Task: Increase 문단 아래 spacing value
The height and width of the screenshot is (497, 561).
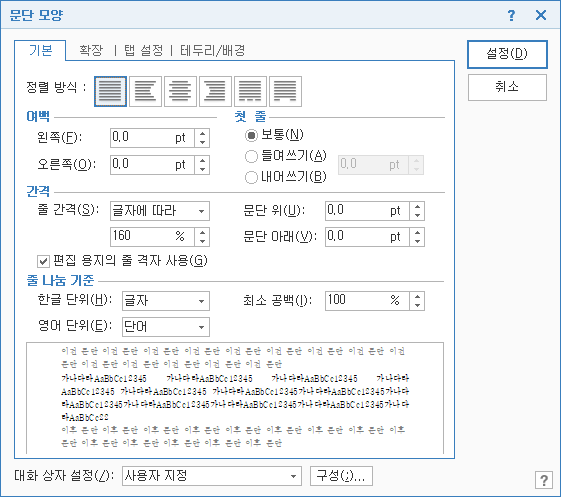Action: tap(417, 233)
